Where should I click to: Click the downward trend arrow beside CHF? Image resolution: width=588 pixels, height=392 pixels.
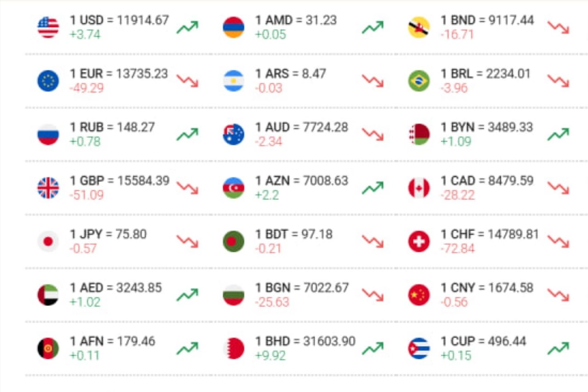(558, 241)
